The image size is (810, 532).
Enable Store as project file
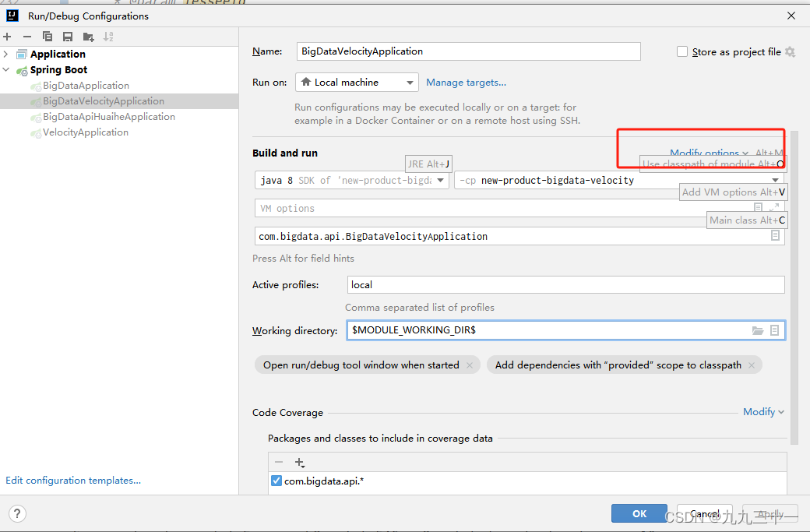tap(682, 51)
